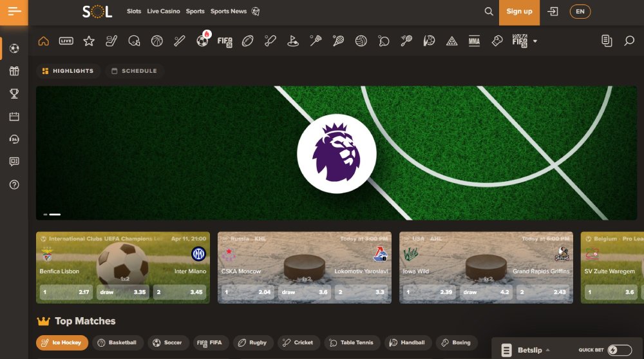644x359 pixels.
Task: Select the snooker triangle icon
Action: [452, 41]
